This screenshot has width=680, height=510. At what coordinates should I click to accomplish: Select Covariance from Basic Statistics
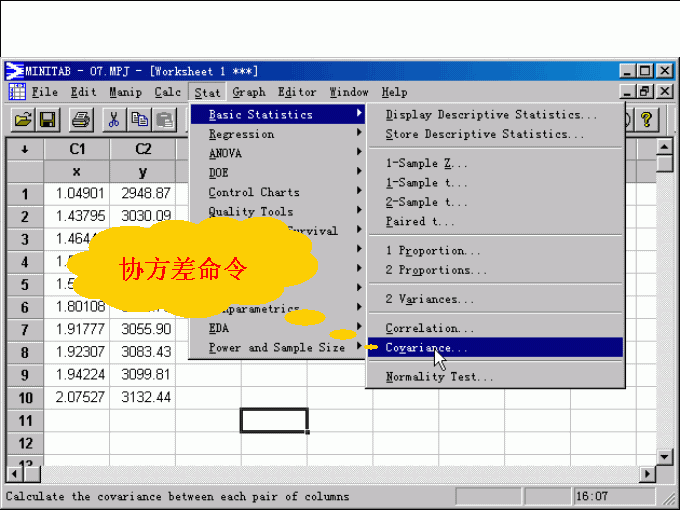(426, 348)
